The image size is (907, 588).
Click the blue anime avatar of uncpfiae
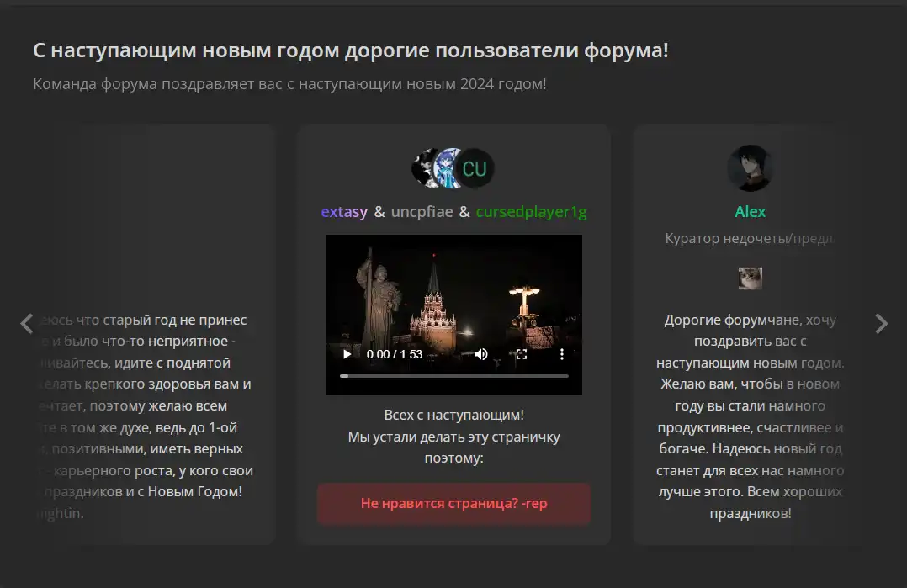point(447,169)
